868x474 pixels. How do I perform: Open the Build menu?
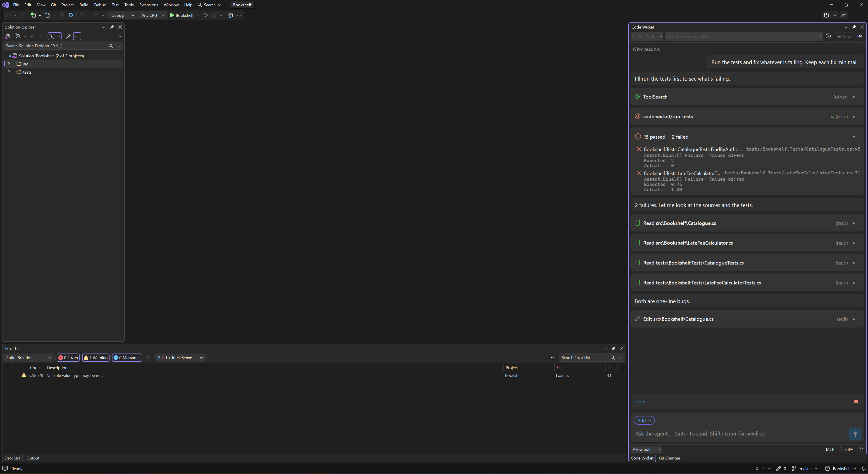pos(84,5)
